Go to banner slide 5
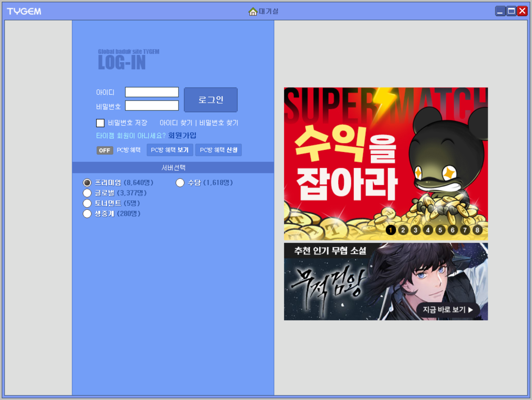Viewport: 532px width, 400px height. (440, 230)
